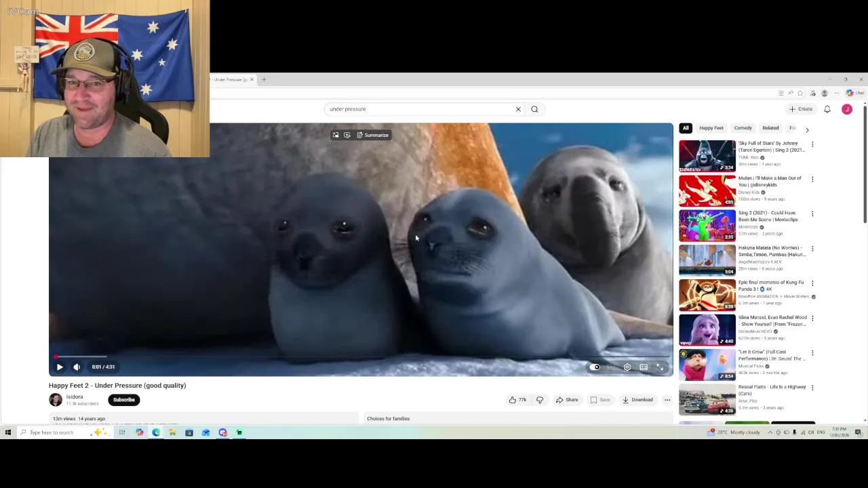
Task: Open options for 'Hakuna Matata' video
Action: [x=812, y=249]
